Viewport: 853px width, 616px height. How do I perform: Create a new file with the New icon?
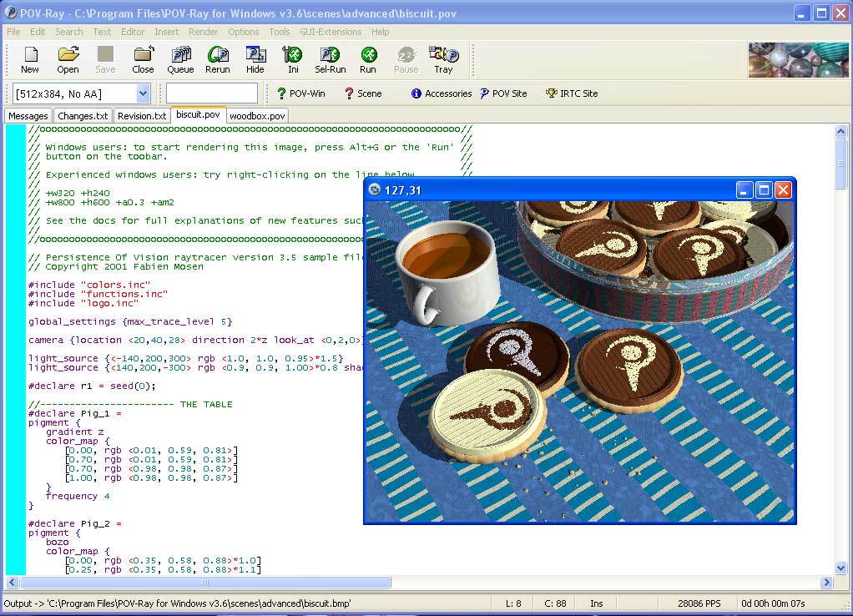click(x=30, y=59)
